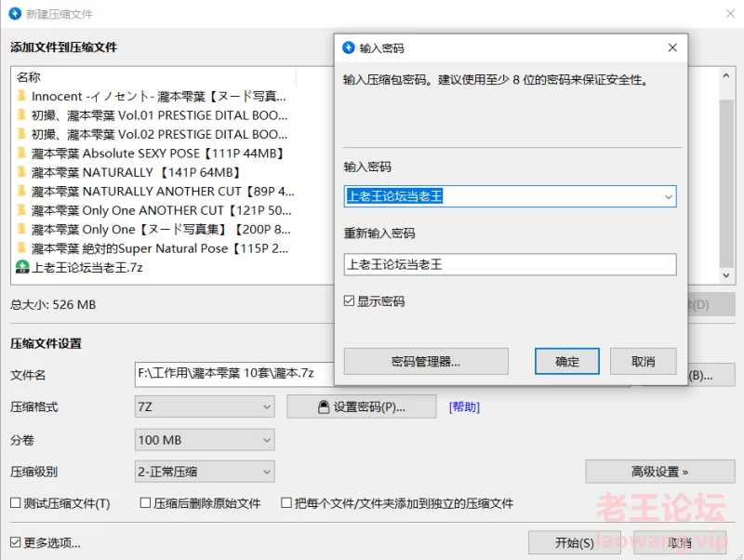Select the Innocent -イノセント- folder row
This screenshot has height=560, width=744.
click(x=152, y=96)
